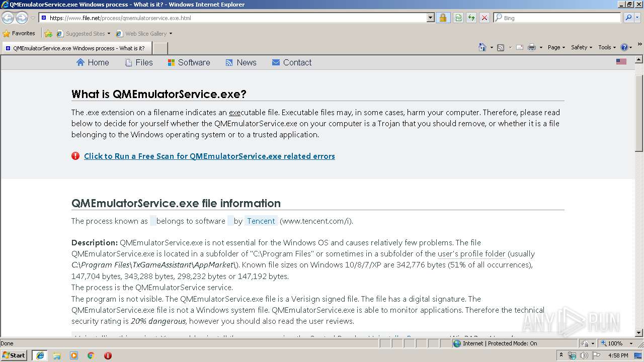Open the volume speaker tray icon
This screenshot has width=644, height=362.
pos(584,355)
